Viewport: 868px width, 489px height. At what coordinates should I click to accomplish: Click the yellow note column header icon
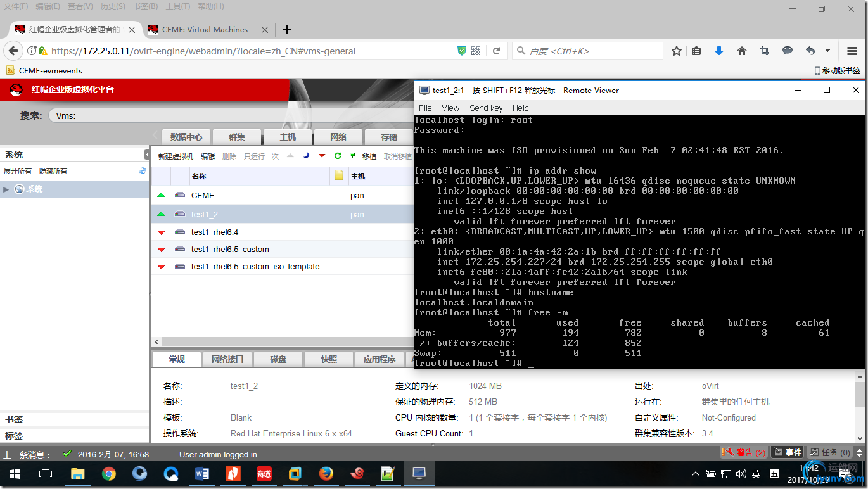(x=339, y=175)
